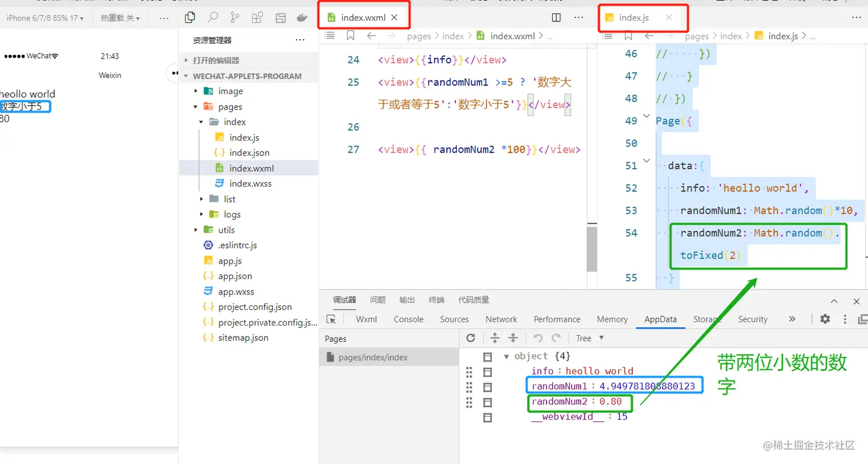This screenshot has height=464, width=868.
Task: Open the Extensions blocks icon
Action: click(x=258, y=18)
